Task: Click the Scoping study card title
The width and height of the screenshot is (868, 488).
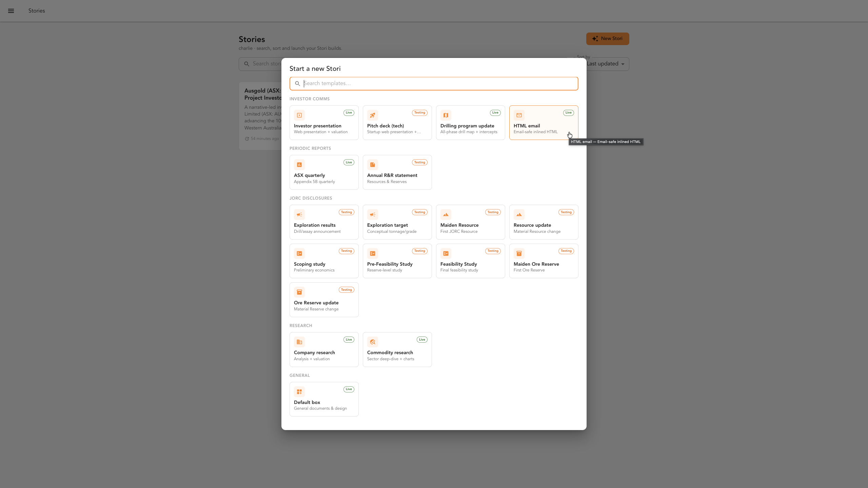Action: click(x=310, y=264)
